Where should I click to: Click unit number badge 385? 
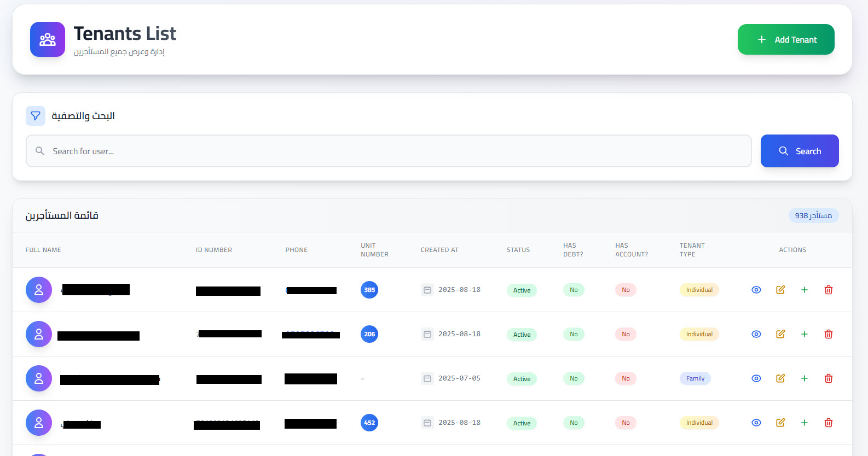tap(369, 290)
